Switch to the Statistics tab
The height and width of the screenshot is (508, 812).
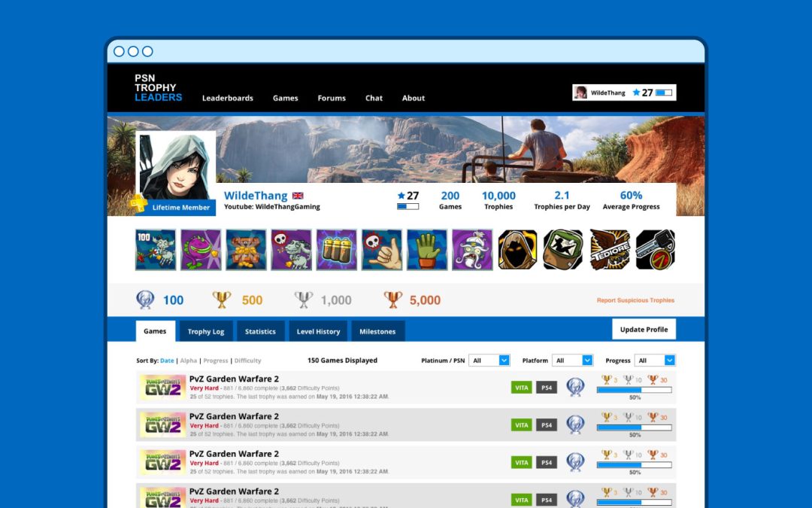click(260, 331)
